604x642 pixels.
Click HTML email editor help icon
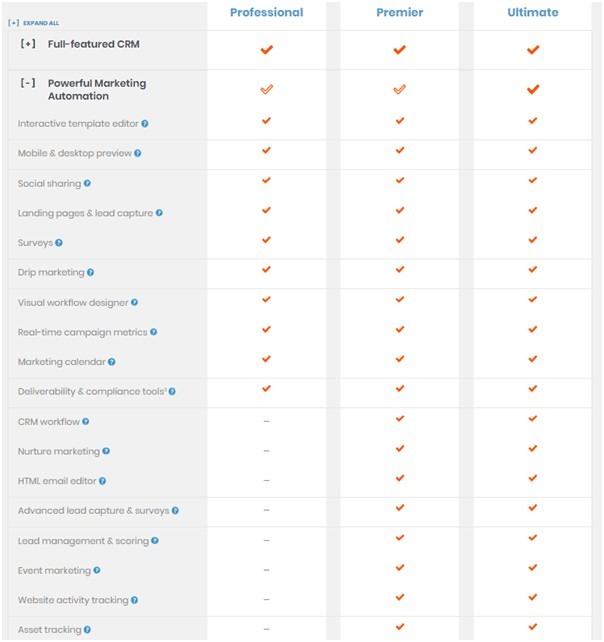tap(102, 481)
